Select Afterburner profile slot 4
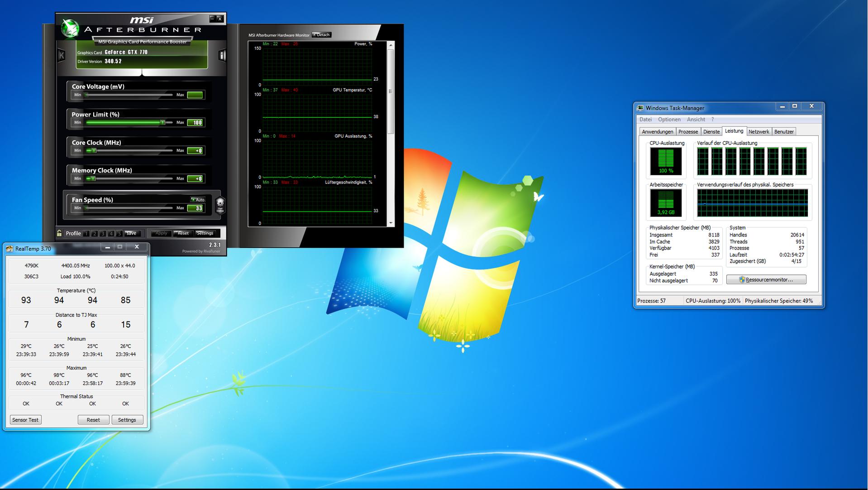Viewport: 868px width, 490px height. point(111,234)
